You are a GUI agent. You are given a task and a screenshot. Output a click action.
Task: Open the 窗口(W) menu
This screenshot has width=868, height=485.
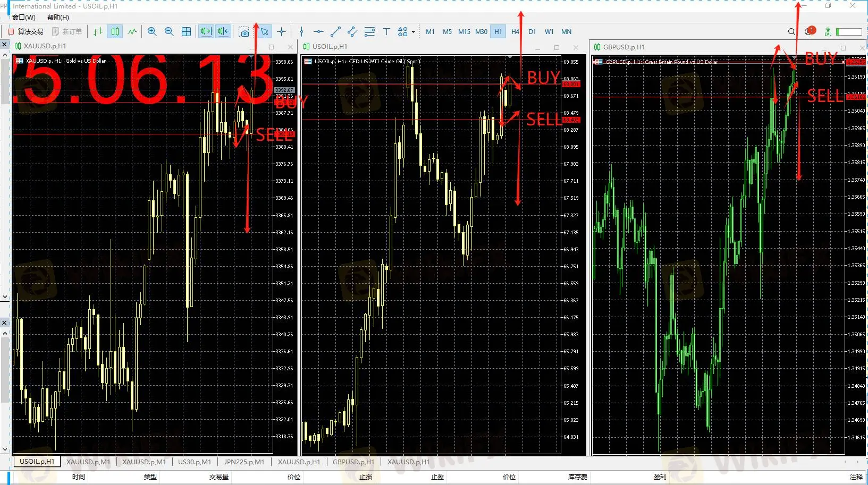tap(24, 18)
